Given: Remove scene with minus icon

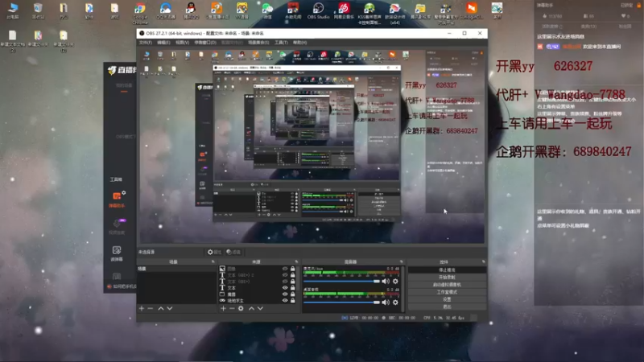Looking at the screenshot, I should pos(151,308).
